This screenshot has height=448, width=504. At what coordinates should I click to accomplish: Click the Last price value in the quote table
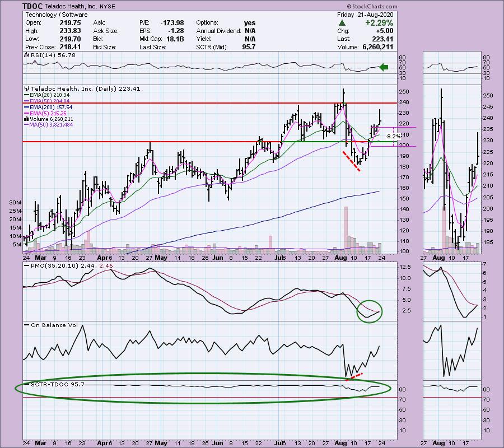click(382, 39)
